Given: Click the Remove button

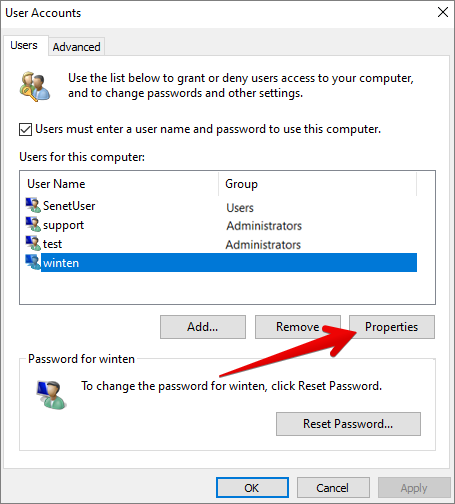Looking at the screenshot, I should [x=298, y=327].
